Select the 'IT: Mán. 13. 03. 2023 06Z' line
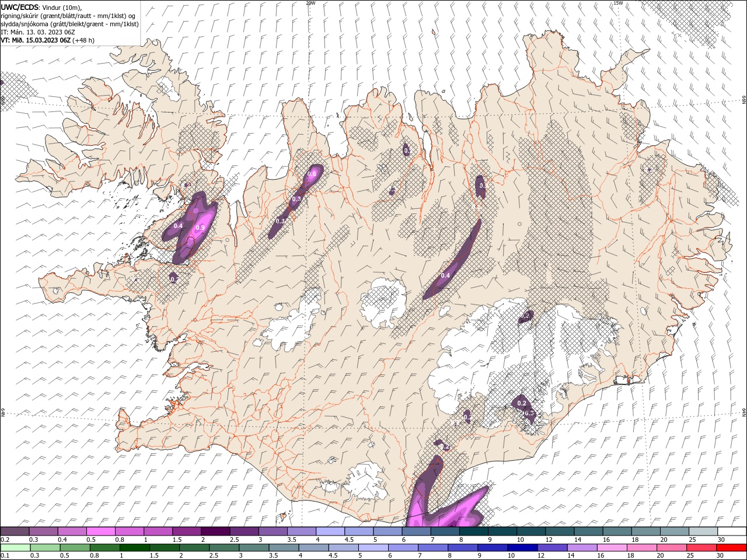The width and height of the screenshot is (747, 560). point(38,32)
